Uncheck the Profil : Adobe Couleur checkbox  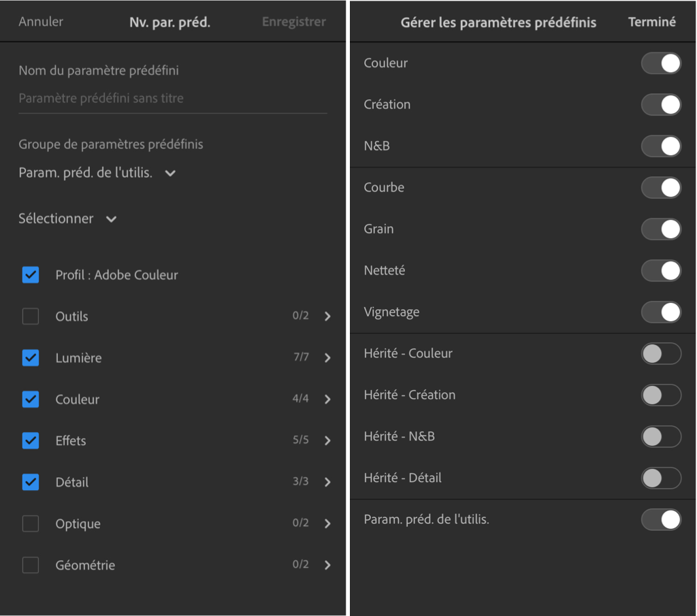click(31, 275)
